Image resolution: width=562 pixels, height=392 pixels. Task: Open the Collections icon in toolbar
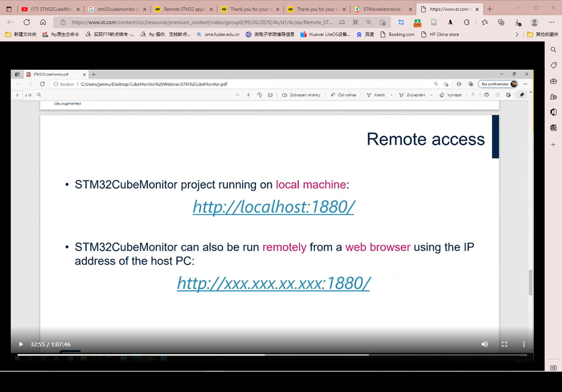tap(501, 22)
